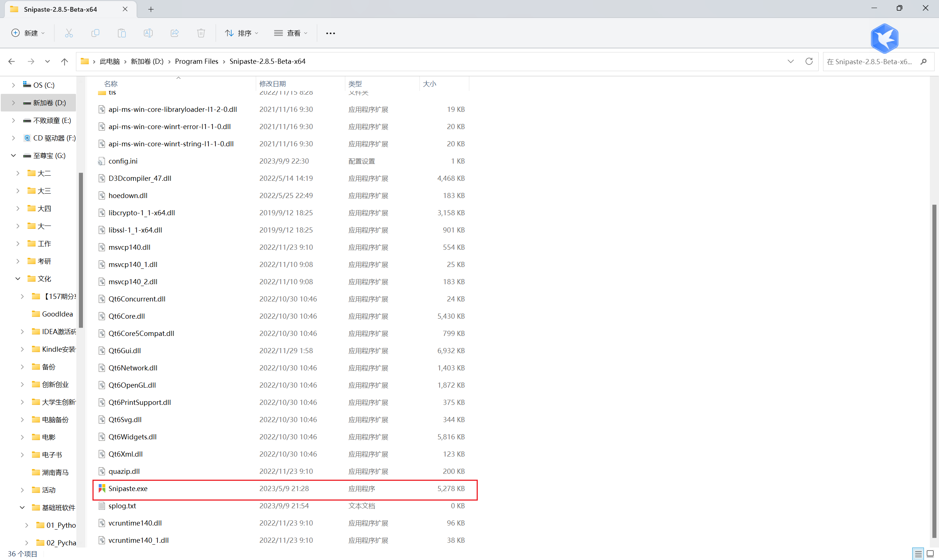Click Program Files in breadcrumb path

coord(196,61)
